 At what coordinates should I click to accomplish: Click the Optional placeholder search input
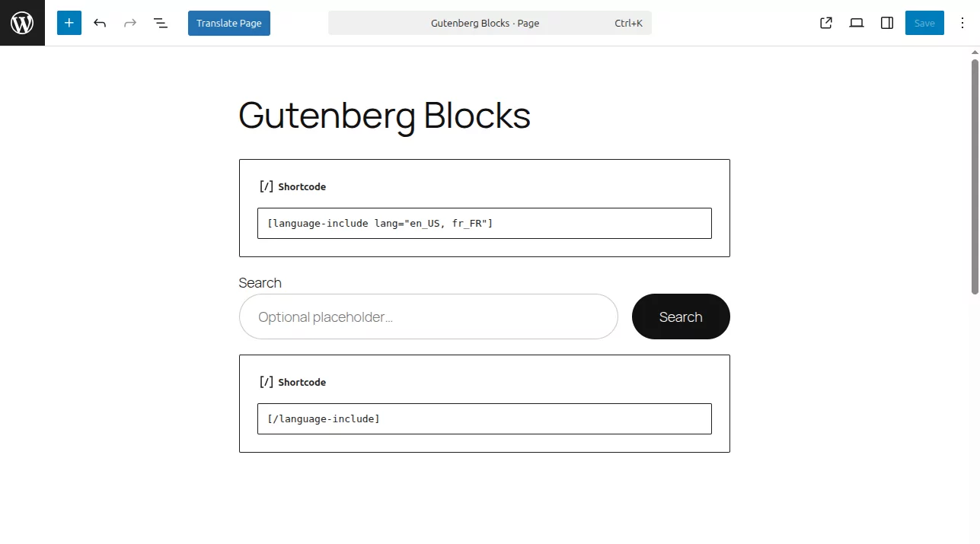[x=428, y=317]
